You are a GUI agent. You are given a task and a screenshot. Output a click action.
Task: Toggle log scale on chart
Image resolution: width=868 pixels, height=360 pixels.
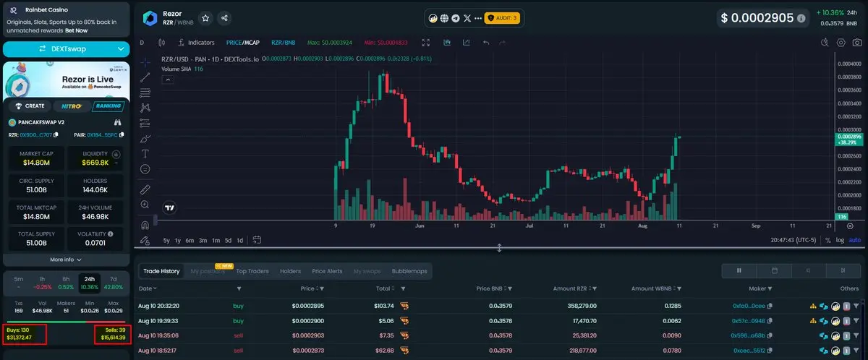tap(841, 240)
